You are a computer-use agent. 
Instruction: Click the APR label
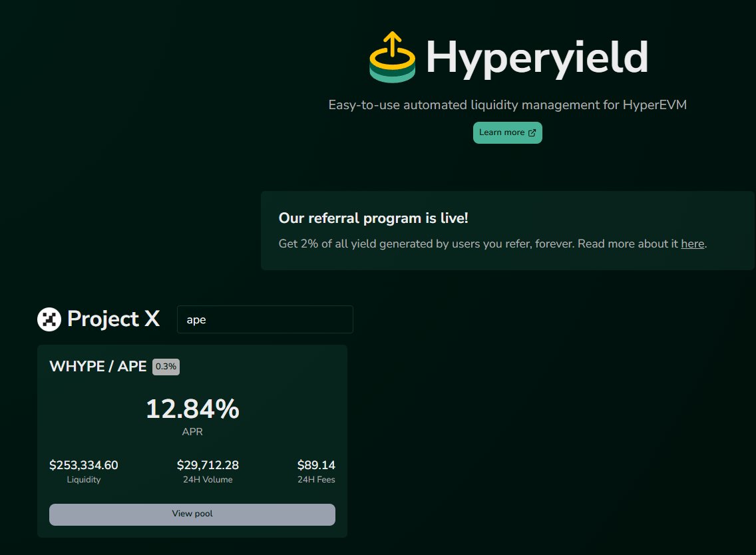192,432
